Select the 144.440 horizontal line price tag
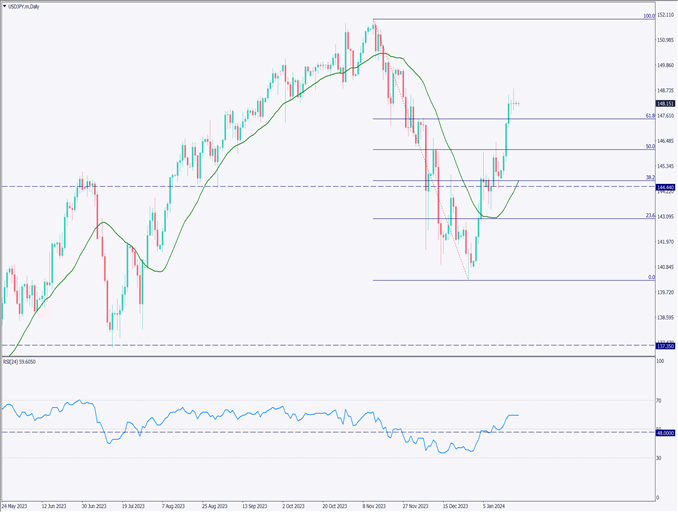 666,187
